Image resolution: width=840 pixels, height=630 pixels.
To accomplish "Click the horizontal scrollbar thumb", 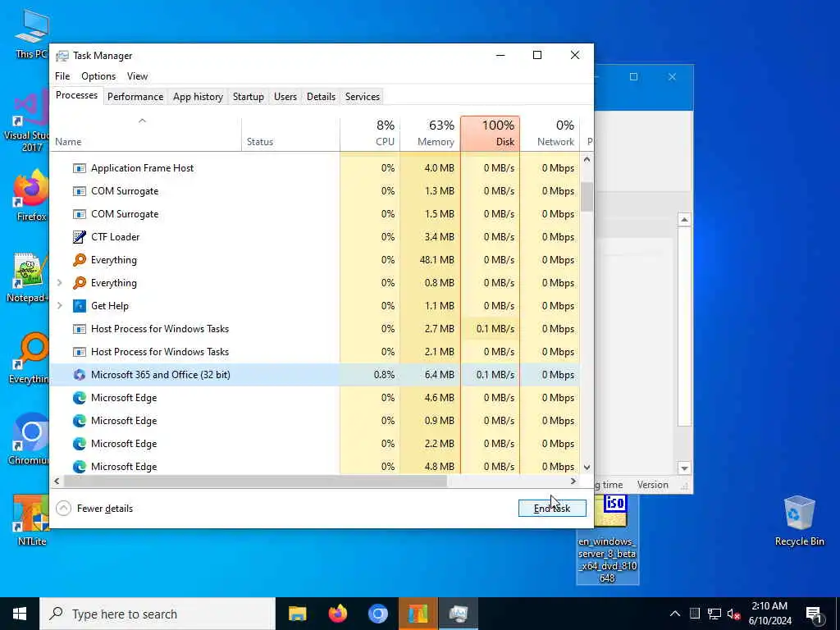I will [256, 481].
